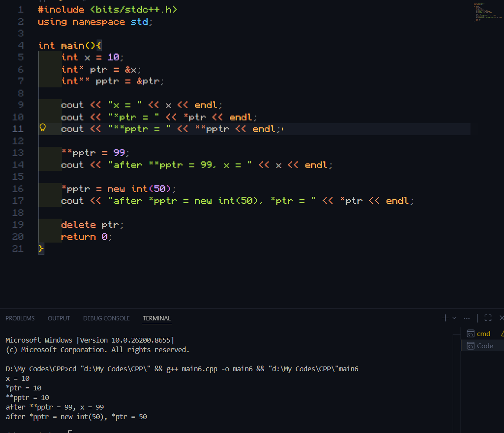This screenshot has height=433, width=504.
Task: Click the 'using' keyword on line 2
Action: pyautogui.click(x=52, y=22)
